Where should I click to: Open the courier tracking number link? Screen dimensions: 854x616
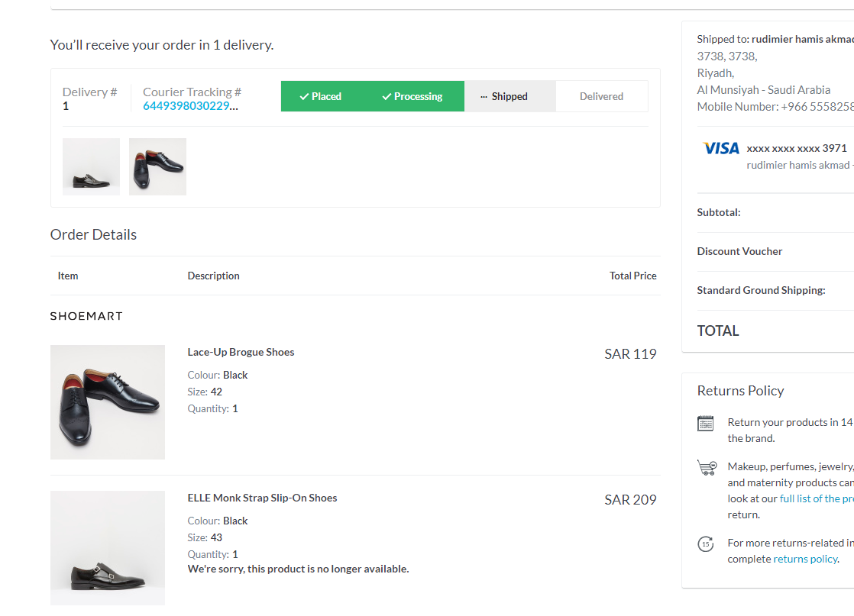[x=191, y=106]
